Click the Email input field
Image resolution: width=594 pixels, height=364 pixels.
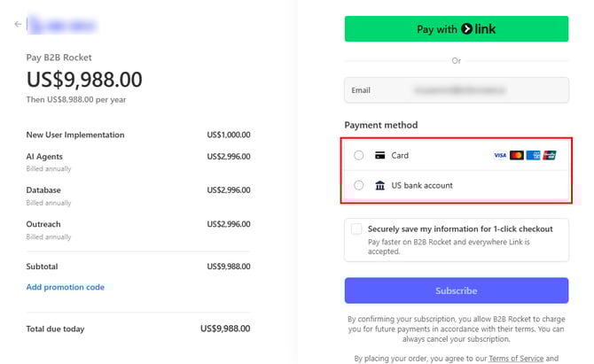coord(456,90)
